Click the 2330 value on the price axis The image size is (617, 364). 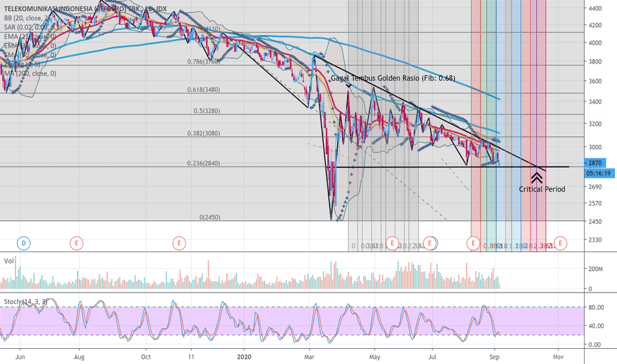(x=595, y=240)
